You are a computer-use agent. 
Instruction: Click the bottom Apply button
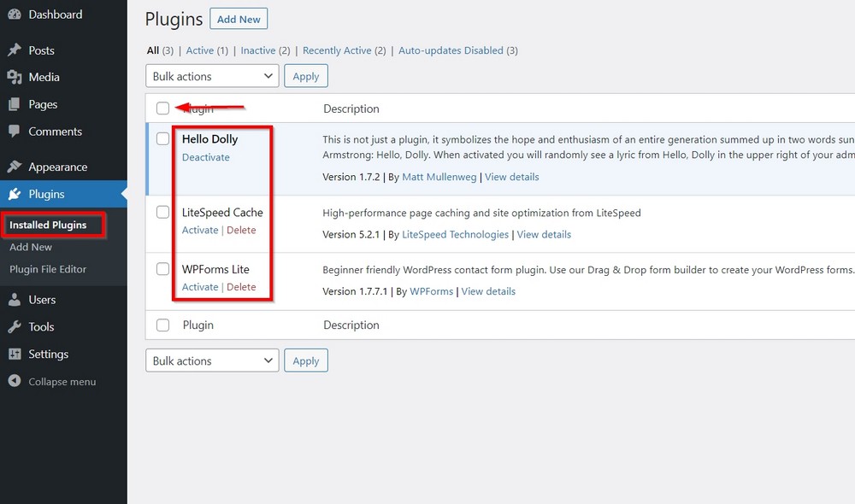(x=306, y=360)
